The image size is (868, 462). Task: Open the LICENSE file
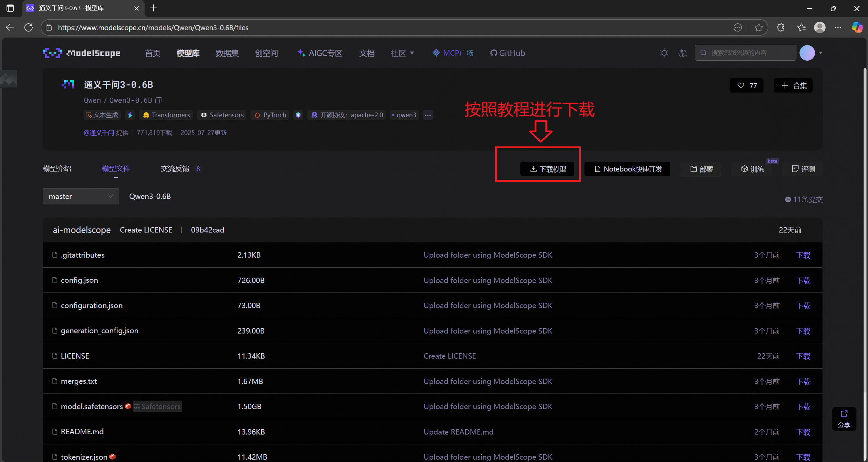75,356
